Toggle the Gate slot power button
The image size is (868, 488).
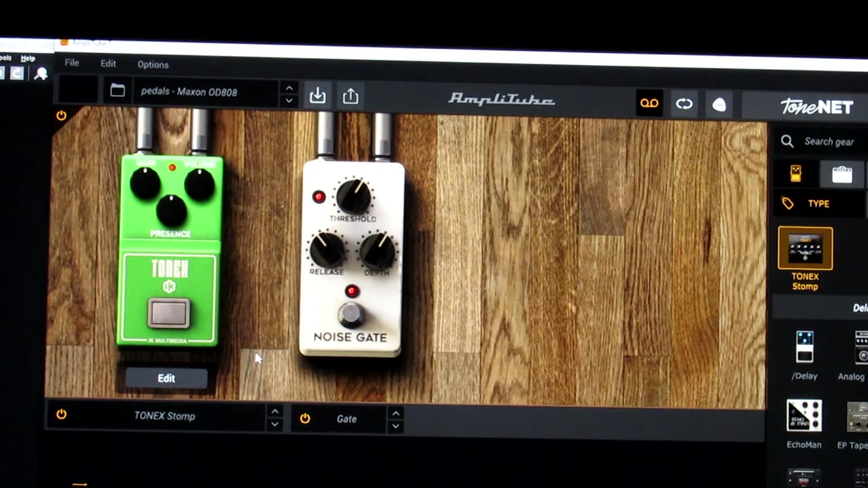(x=305, y=418)
